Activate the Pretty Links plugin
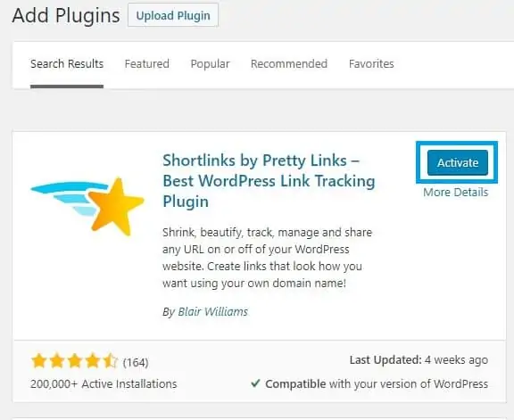Viewport: 514px width, 420px height. [x=458, y=162]
